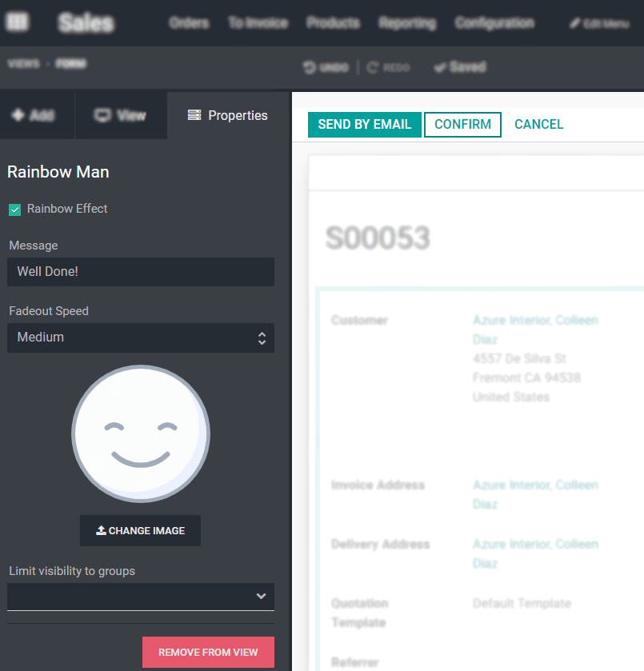Click the Well Done! message field

coord(140,272)
